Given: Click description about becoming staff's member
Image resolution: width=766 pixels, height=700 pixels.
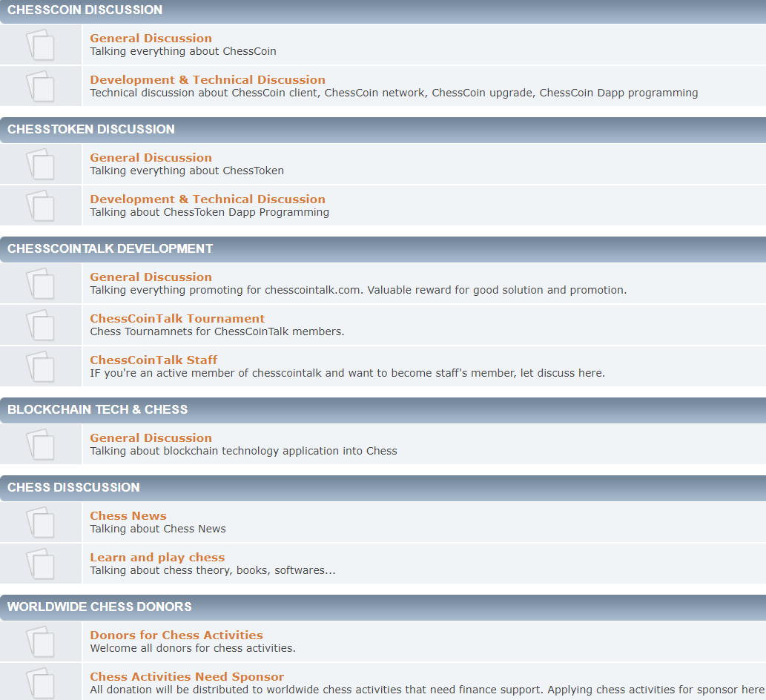Looking at the screenshot, I should click(x=347, y=373).
